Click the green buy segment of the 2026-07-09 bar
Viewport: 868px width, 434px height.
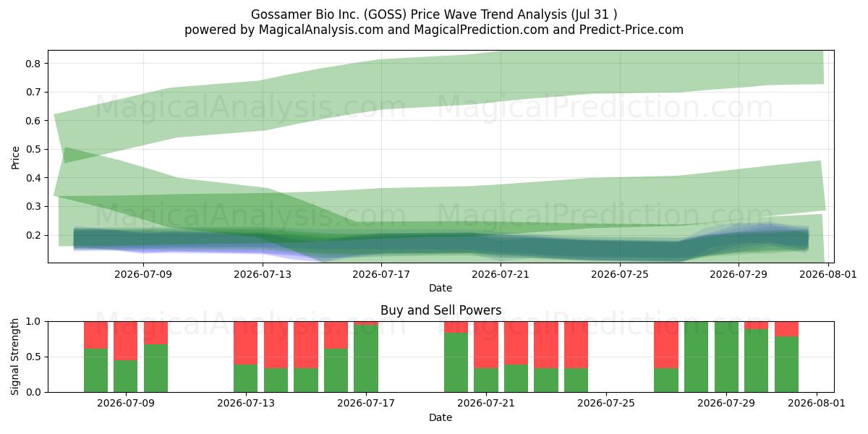coord(126,376)
